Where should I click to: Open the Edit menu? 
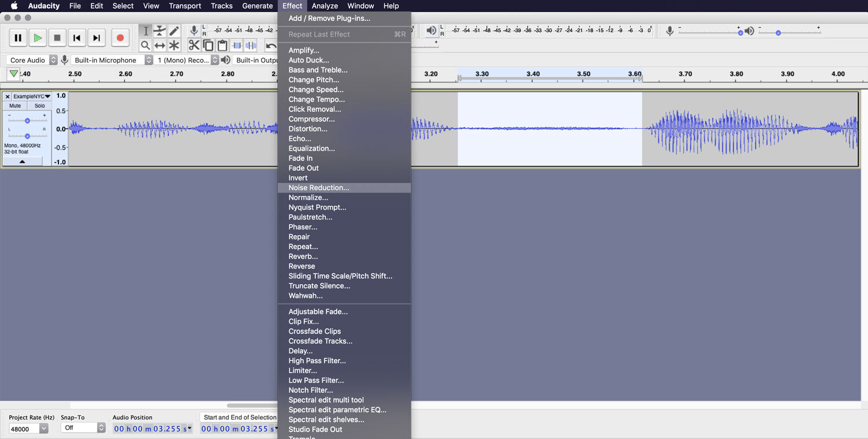point(97,6)
